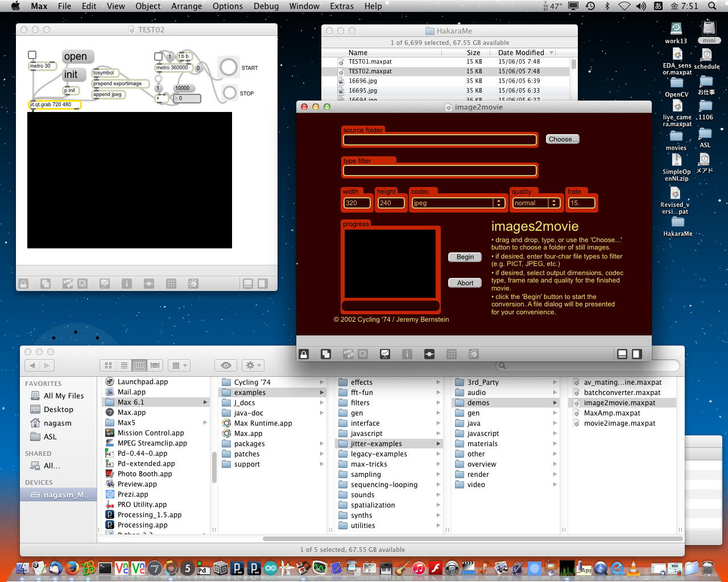Screen dimensions: 728x582
Task: Click presentation mode icon in image2movie toolbar
Action: pos(385,354)
